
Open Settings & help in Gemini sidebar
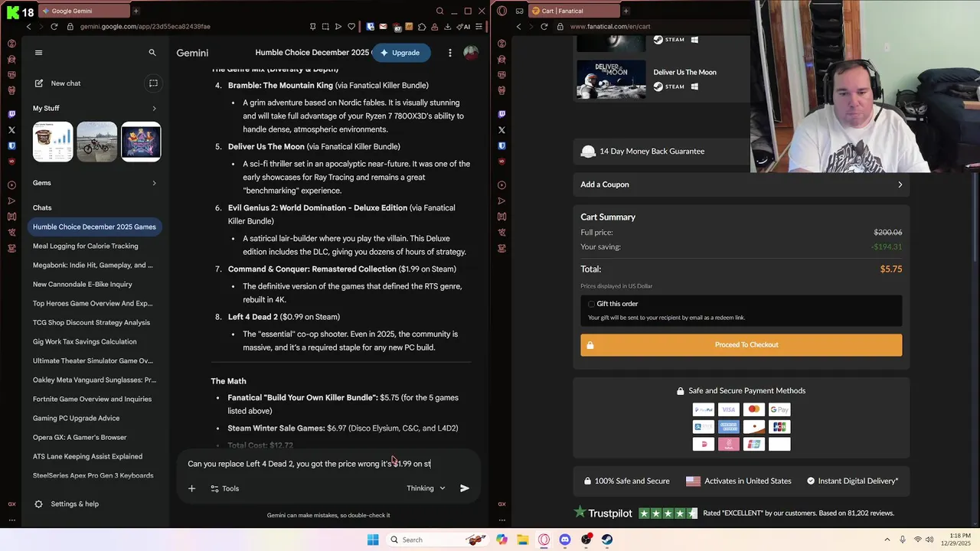tap(66, 504)
